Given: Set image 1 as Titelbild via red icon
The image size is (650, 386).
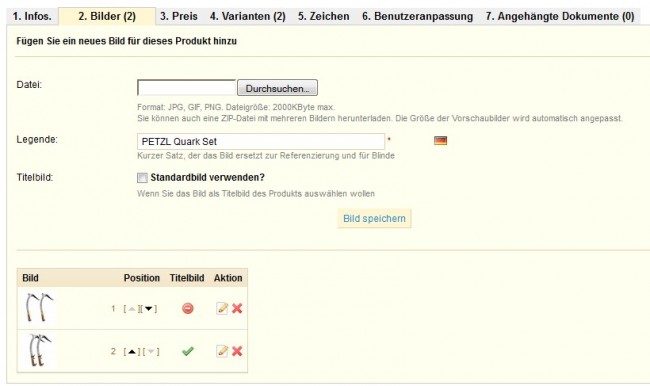Looking at the screenshot, I should 188,308.
